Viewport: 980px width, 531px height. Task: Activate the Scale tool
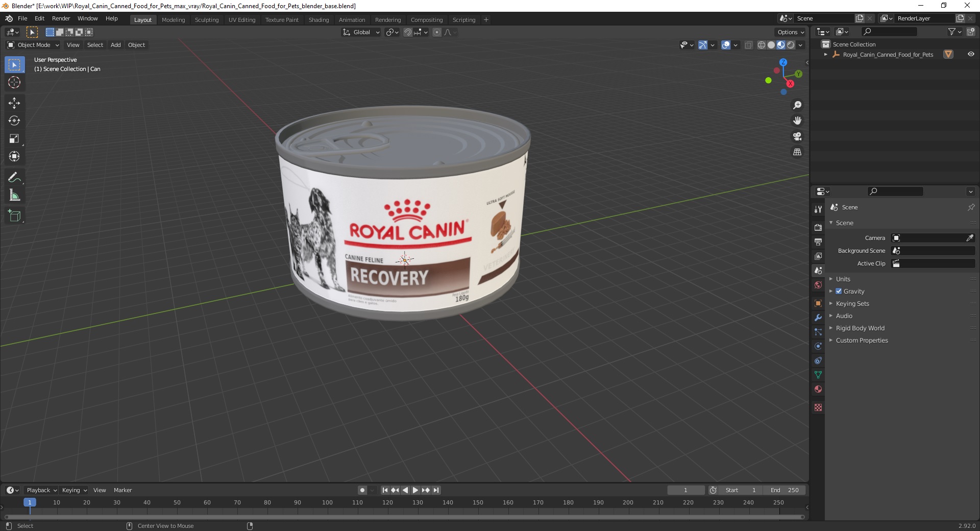click(14, 139)
